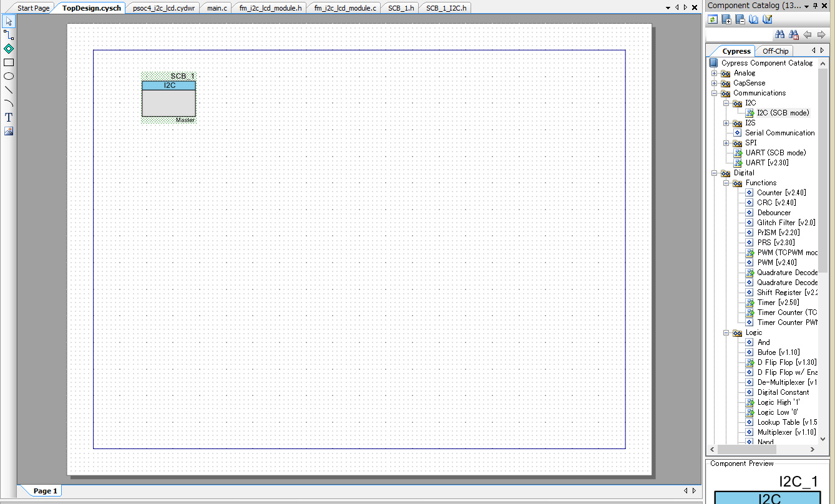Image resolution: width=835 pixels, height=504 pixels.
Task: Select Debouncer component
Action: point(774,213)
